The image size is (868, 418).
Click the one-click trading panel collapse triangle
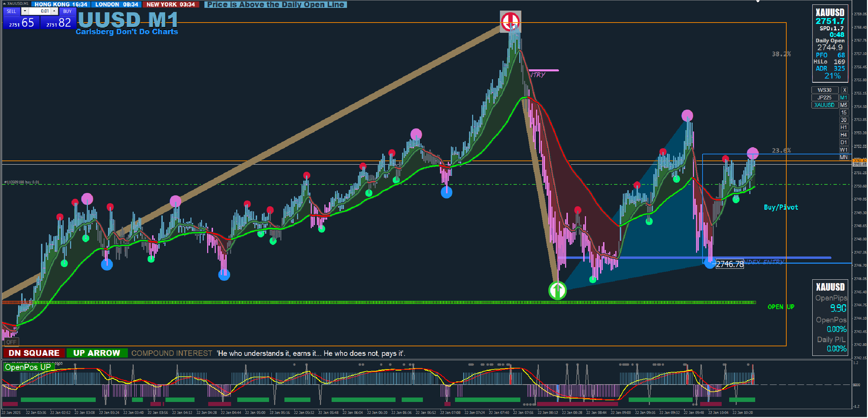(x=4, y=3)
